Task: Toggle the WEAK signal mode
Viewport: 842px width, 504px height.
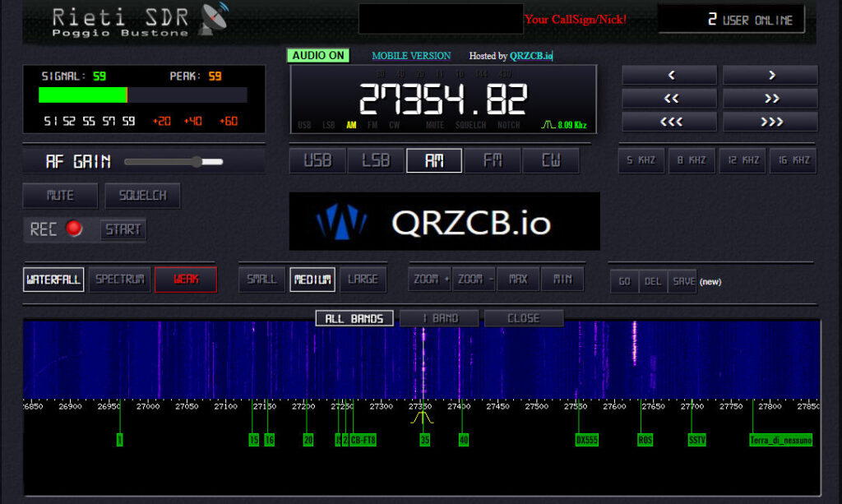Action: coord(186,280)
